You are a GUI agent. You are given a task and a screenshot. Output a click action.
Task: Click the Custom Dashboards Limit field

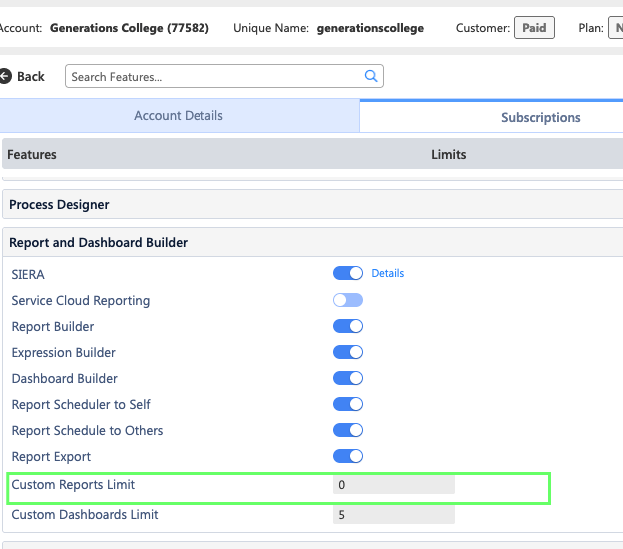coord(393,515)
